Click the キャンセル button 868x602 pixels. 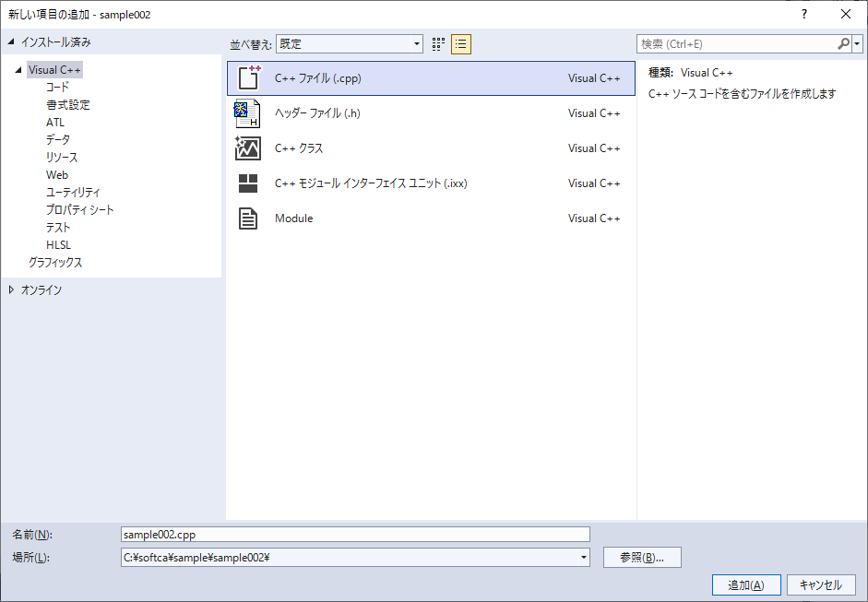tap(820, 584)
